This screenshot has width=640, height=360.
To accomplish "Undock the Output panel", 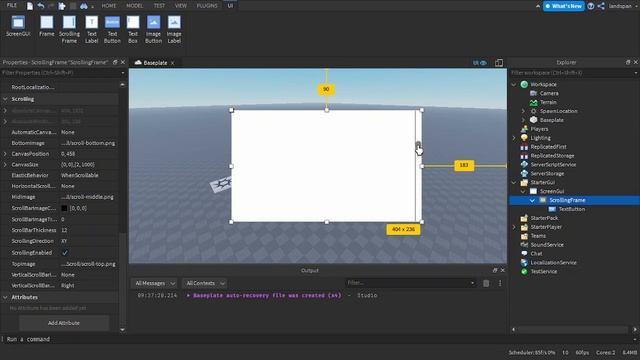I will click(x=495, y=270).
